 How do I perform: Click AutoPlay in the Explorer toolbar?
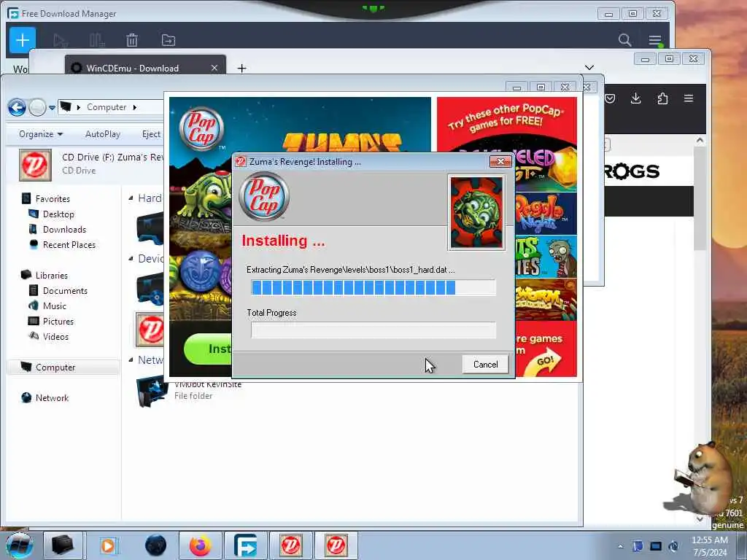102,134
